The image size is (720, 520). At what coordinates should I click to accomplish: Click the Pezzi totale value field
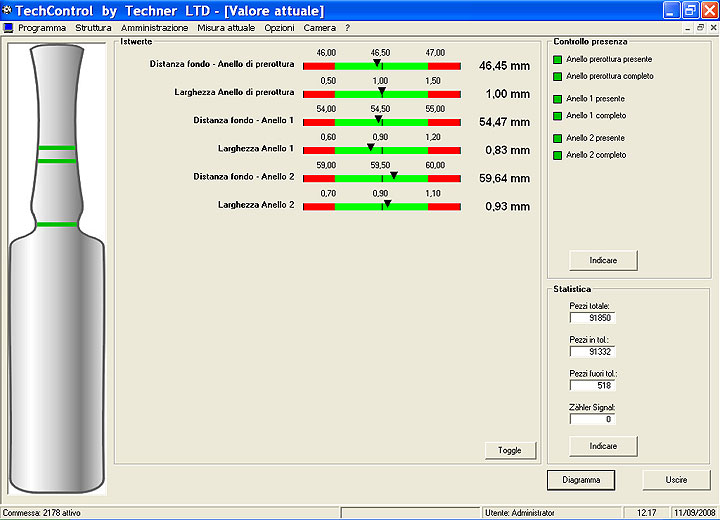[x=592, y=318]
